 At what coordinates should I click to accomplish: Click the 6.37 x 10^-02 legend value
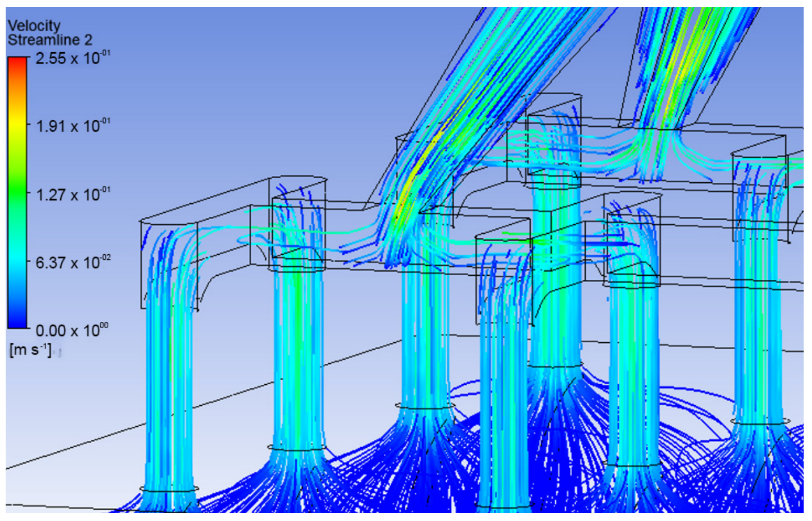[73, 263]
